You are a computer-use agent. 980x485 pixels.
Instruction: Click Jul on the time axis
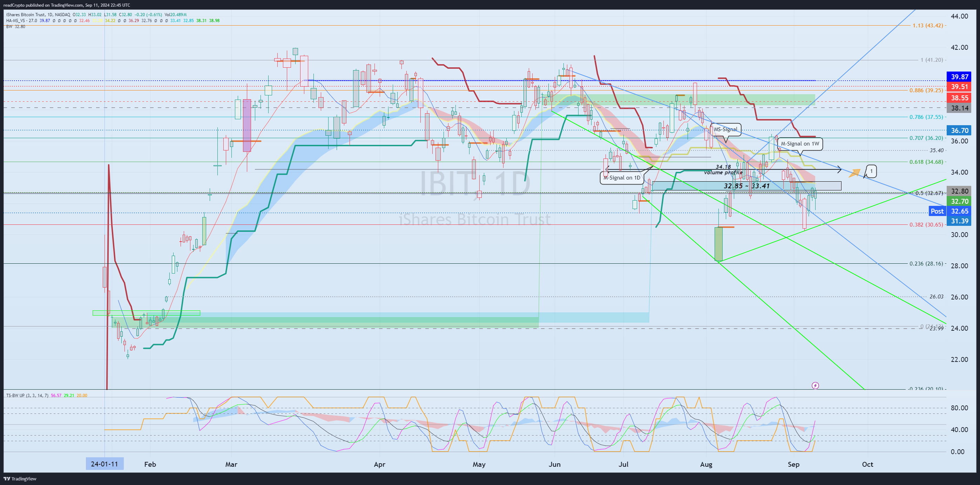point(623,464)
